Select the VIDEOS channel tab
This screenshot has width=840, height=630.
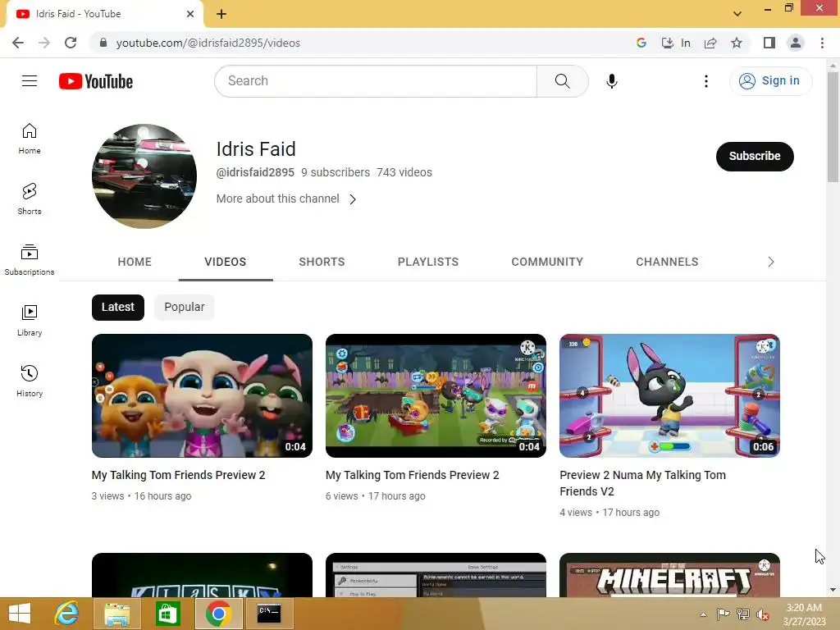tap(226, 262)
